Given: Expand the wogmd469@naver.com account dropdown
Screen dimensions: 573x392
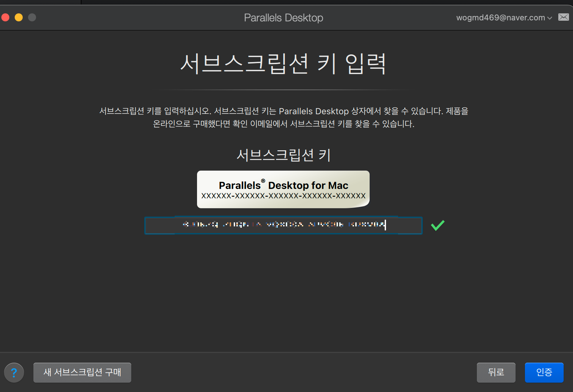Looking at the screenshot, I should [x=504, y=18].
